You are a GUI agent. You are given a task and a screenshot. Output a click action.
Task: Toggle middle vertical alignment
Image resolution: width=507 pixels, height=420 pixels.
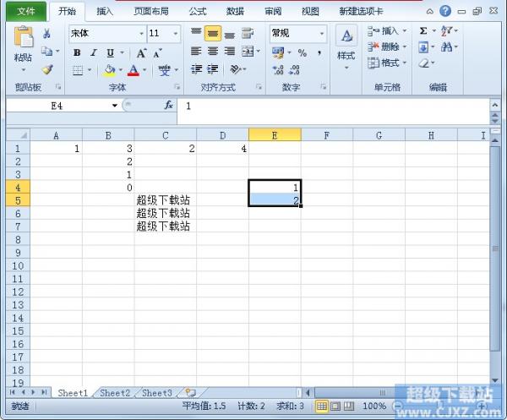coord(213,33)
